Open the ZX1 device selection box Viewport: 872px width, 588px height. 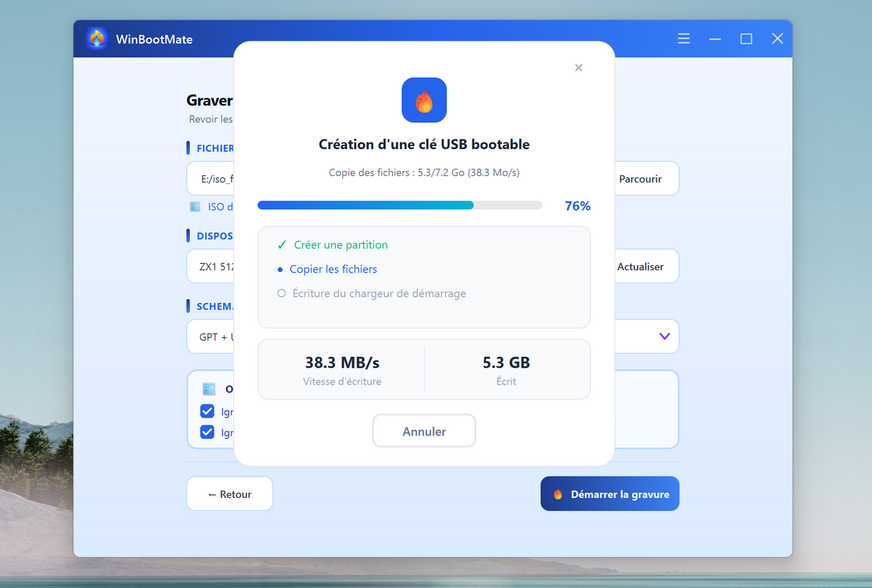[211, 267]
